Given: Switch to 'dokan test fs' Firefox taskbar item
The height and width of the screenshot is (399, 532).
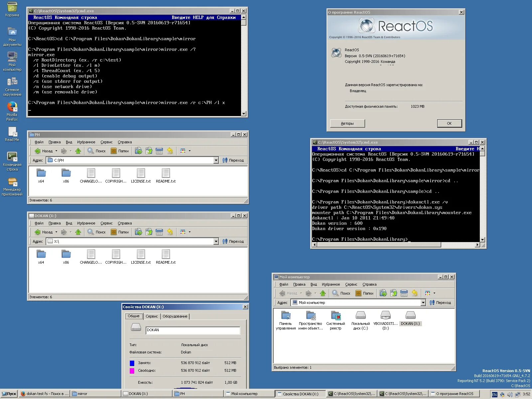Looking at the screenshot, I should (x=44, y=394).
